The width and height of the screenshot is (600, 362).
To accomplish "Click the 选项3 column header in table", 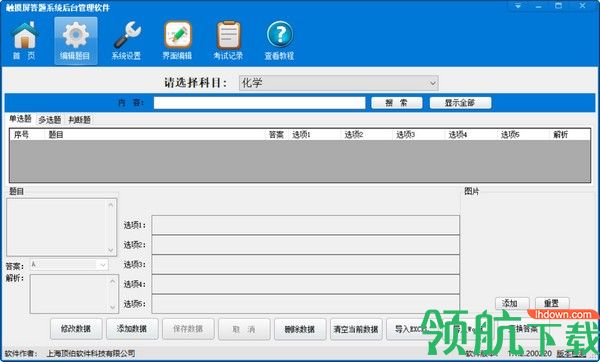I will [x=419, y=135].
